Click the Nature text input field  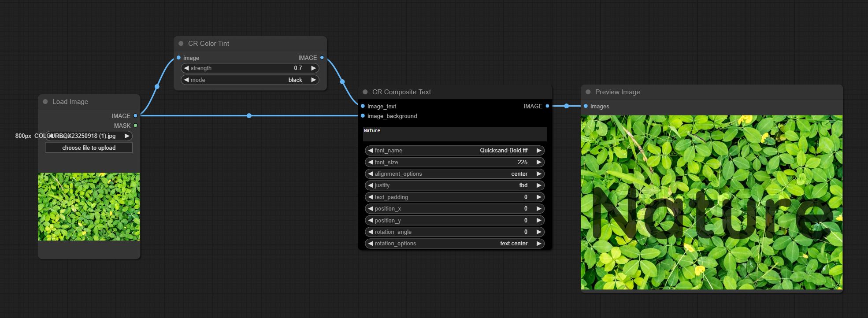(x=455, y=134)
